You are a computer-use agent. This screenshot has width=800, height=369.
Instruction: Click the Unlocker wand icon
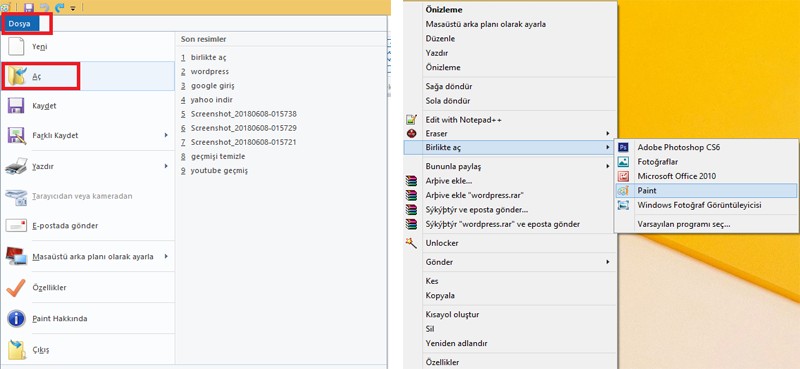point(411,243)
